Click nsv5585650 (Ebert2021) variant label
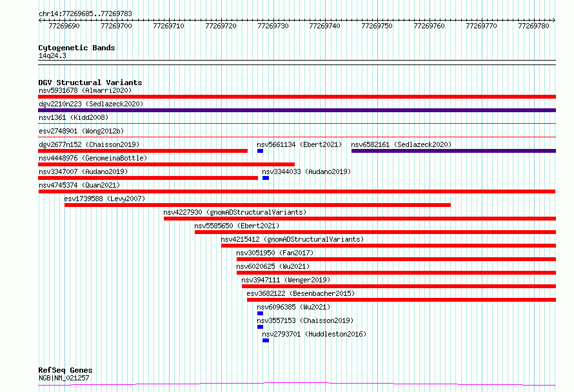Image resolution: width=574 pixels, height=392 pixels. point(237,226)
